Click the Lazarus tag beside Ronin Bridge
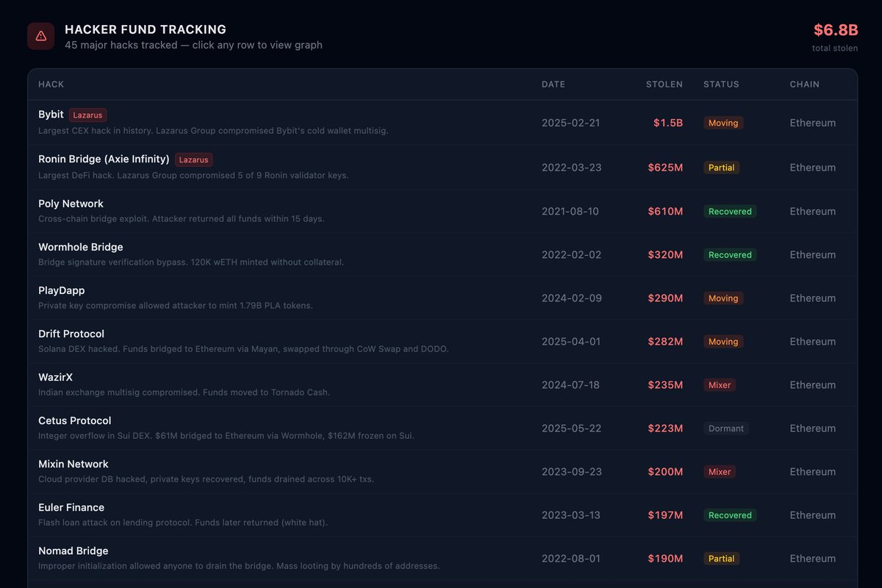 194,159
